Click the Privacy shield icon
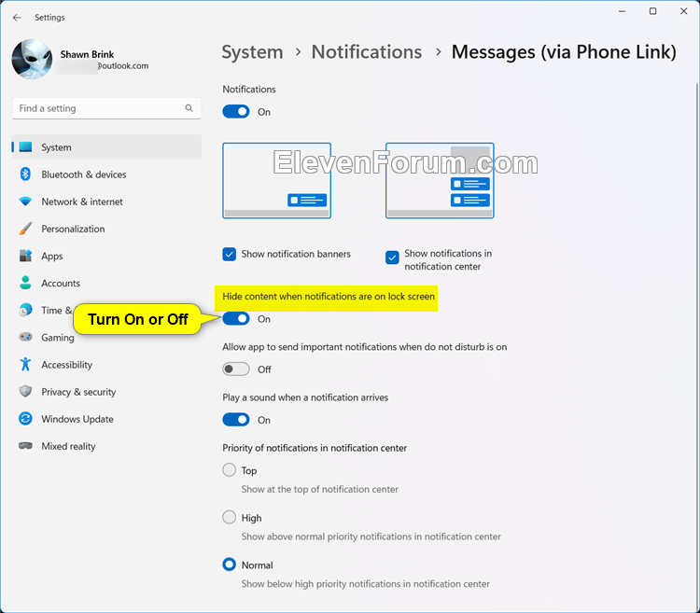This screenshot has width=700, height=613. [x=25, y=391]
